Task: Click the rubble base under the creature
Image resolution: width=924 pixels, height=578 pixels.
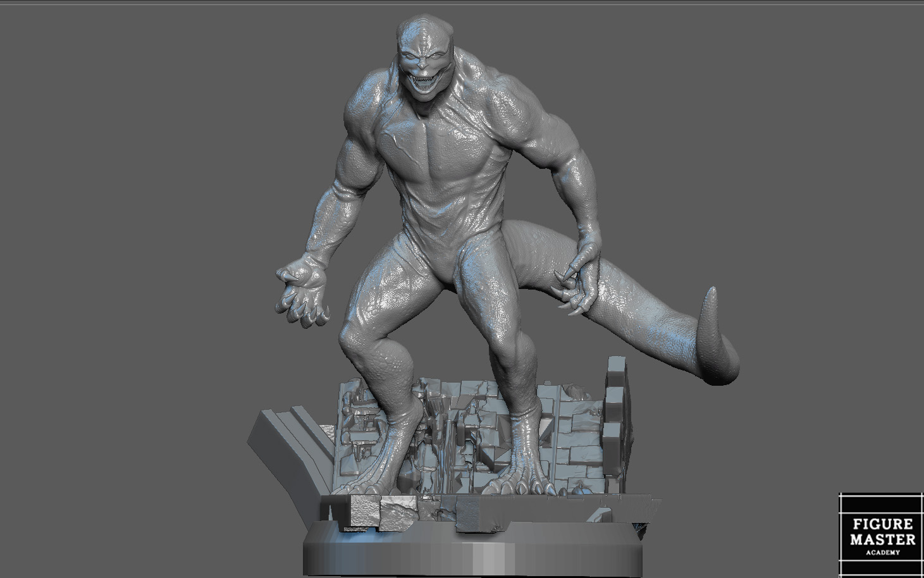Action: (455, 468)
